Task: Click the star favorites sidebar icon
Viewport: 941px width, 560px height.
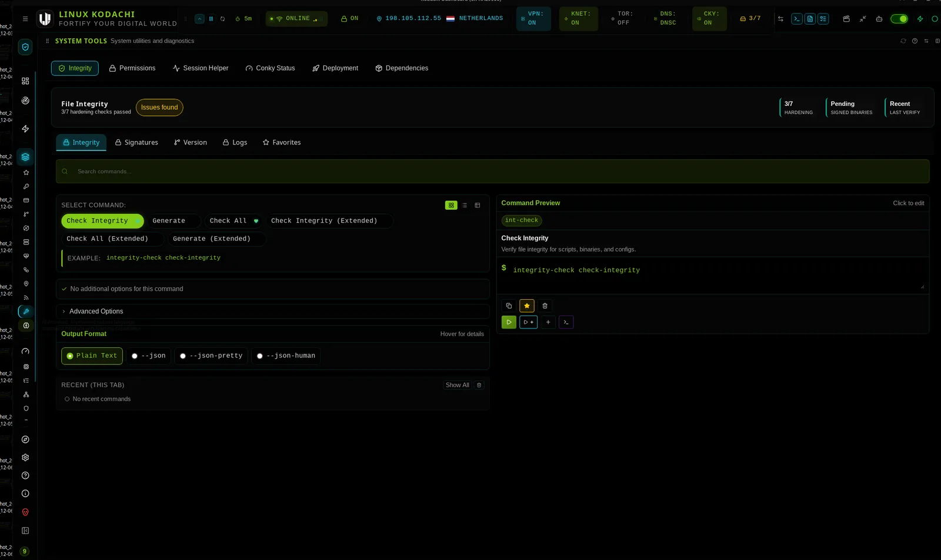Action: (x=26, y=173)
